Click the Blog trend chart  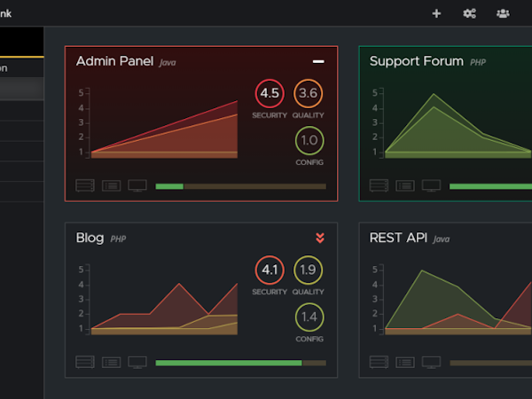[x=158, y=300]
